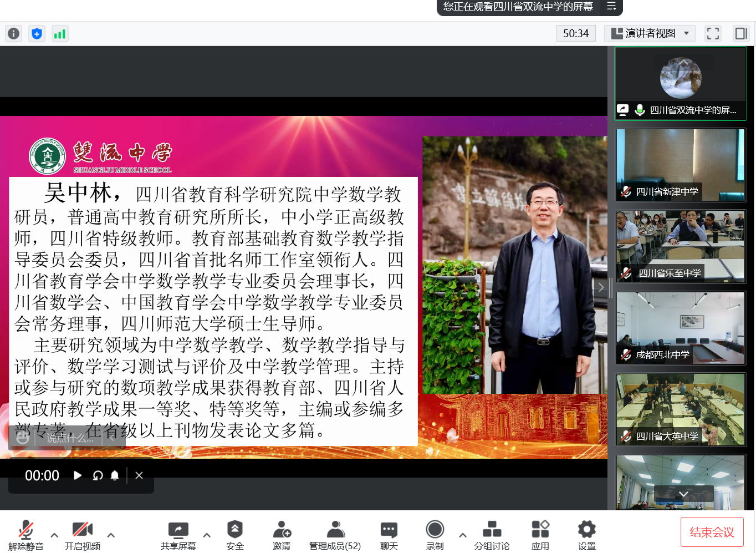Image resolution: width=756 pixels, height=553 pixels.
Task: Expand share options arrow beside 共享屏幕
Action: 207,535
